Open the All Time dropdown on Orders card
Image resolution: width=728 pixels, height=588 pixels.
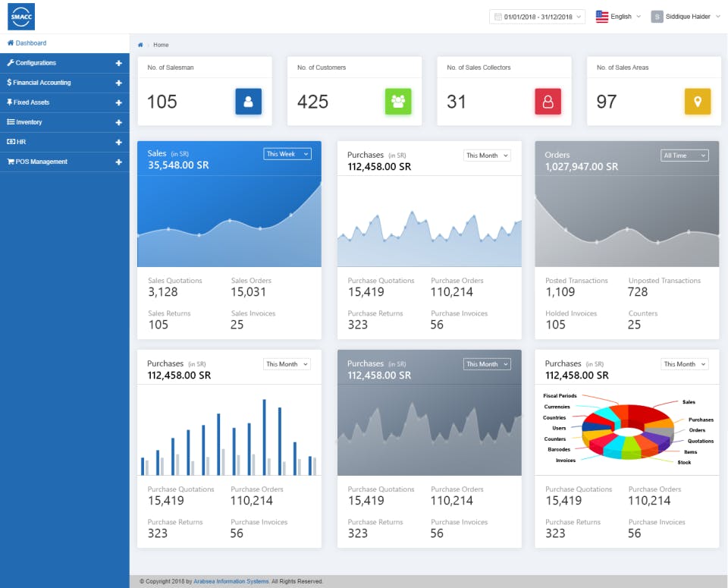[x=685, y=155]
